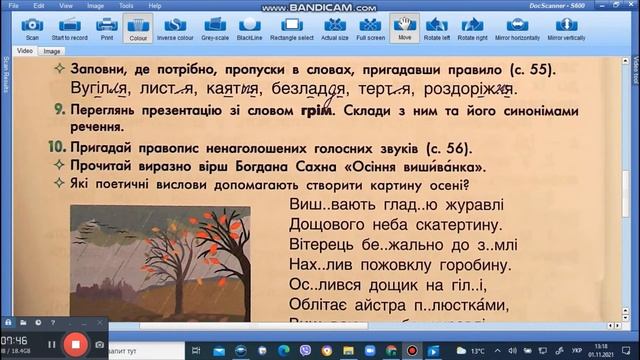
Task: Open Bandicam help question mark
Action: click(53, 322)
